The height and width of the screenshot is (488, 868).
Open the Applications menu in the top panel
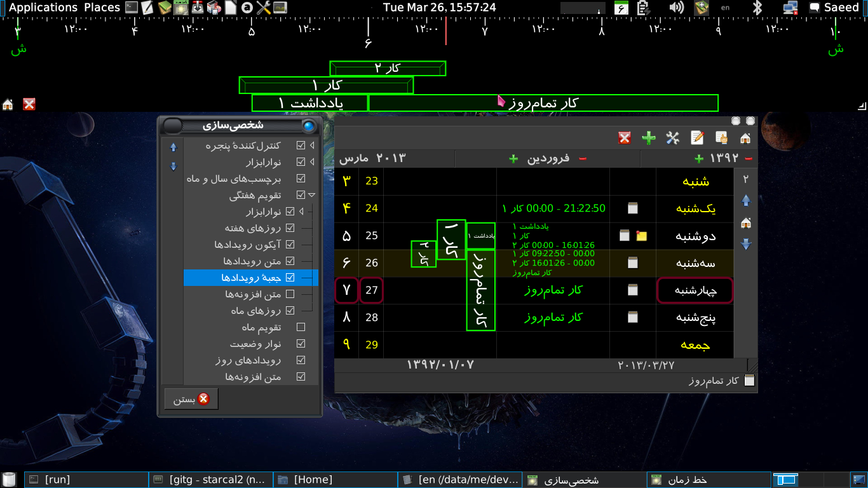tap(43, 8)
